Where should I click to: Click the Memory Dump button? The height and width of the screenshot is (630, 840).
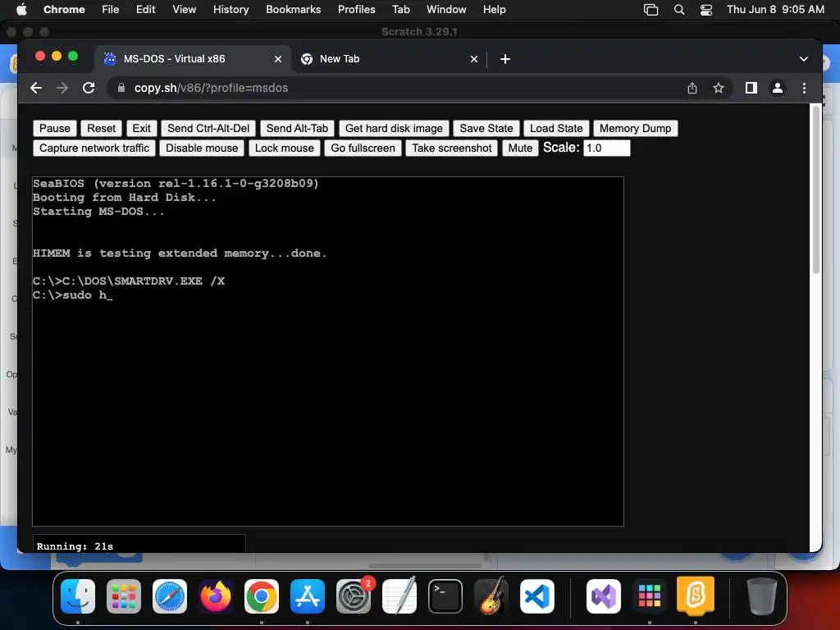636,129
